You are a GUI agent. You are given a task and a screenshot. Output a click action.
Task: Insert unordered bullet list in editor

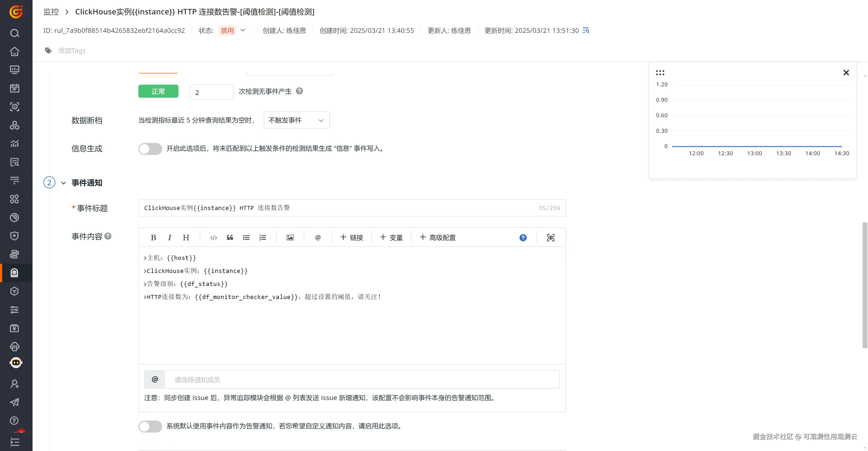coord(246,238)
